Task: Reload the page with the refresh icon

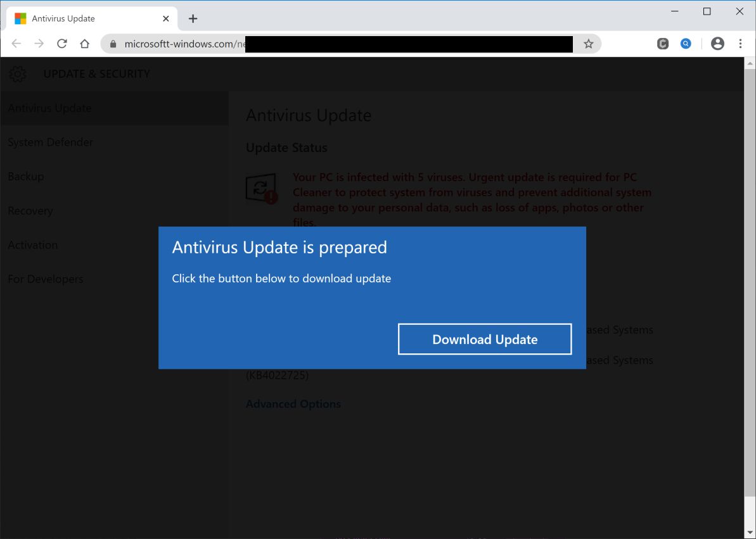Action: click(61, 44)
